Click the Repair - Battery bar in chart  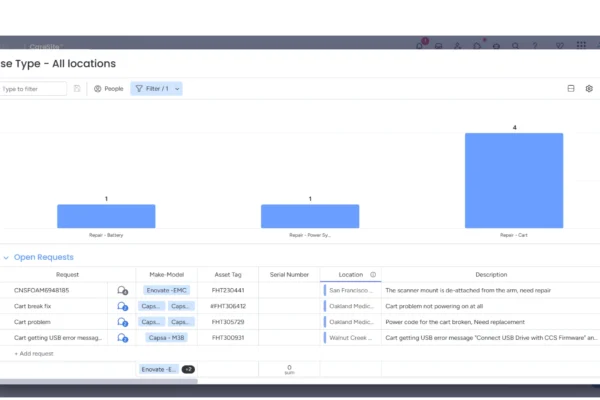106,216
